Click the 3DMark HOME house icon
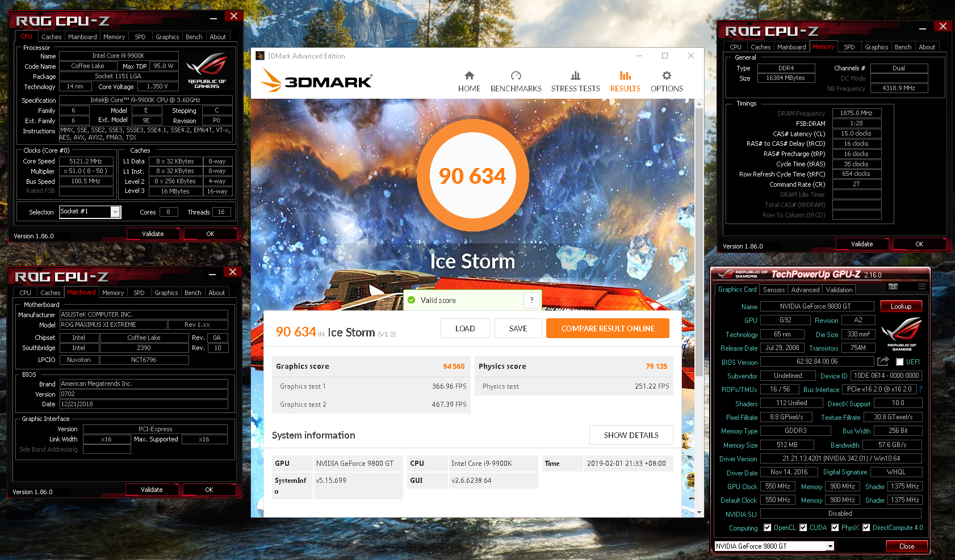 469,75
